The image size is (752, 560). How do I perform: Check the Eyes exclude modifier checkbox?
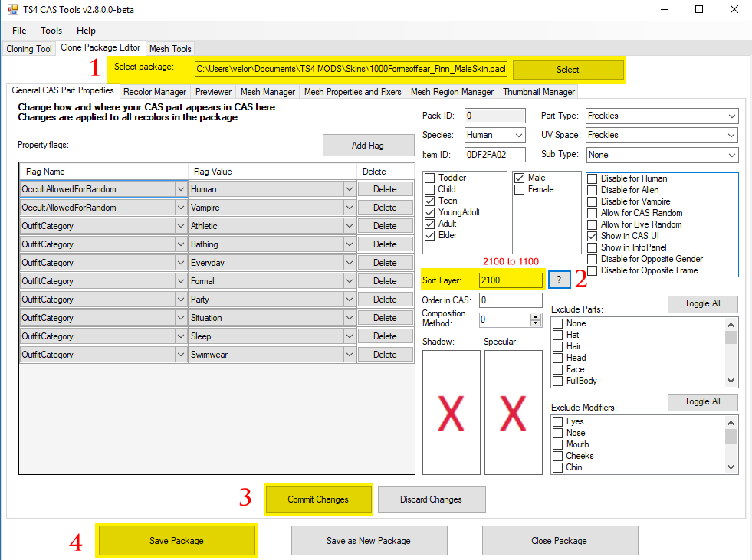click(558, 422)
